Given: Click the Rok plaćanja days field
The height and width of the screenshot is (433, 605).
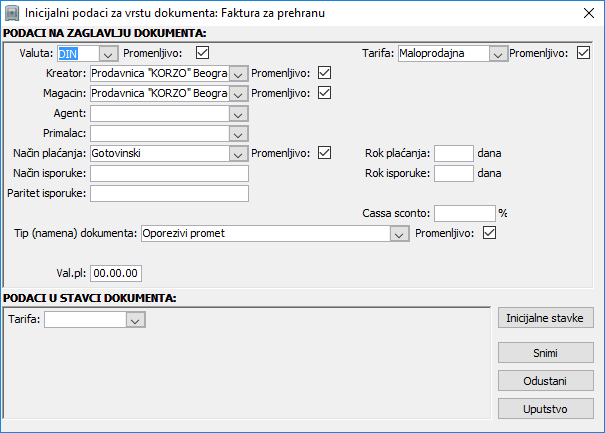Looking at the screenshot, I should 454,153.
